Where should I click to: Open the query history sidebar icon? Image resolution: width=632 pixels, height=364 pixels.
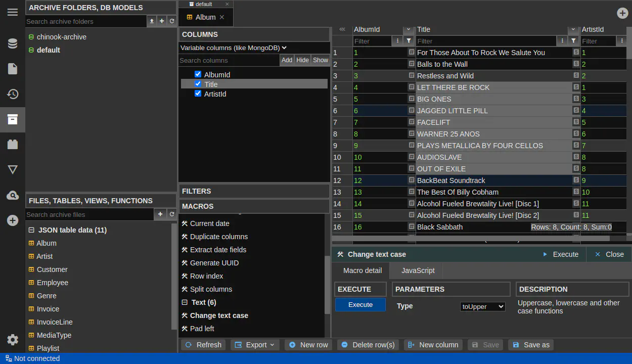pos(13,94)
